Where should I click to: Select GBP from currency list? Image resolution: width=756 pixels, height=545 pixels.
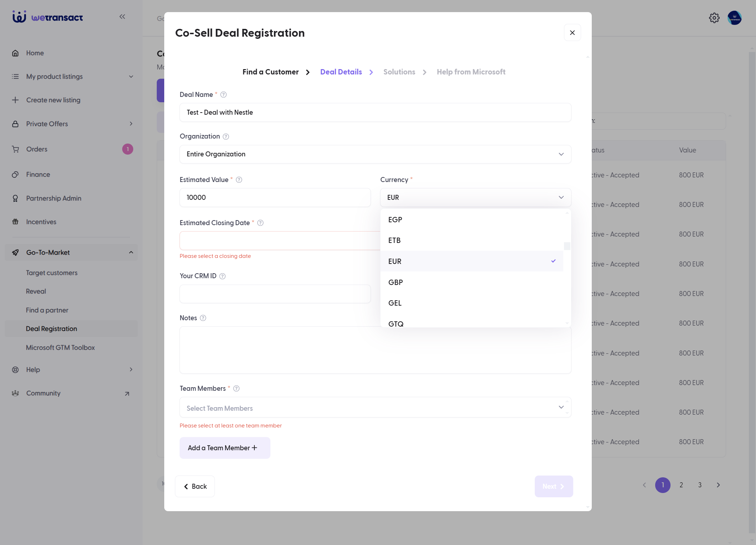point(472,282)
